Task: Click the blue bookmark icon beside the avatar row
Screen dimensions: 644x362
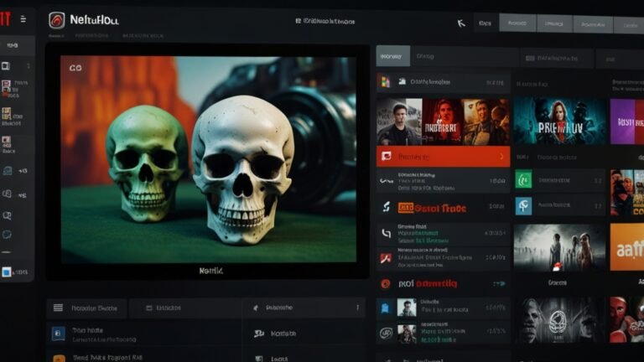Action: click(385, 308)
